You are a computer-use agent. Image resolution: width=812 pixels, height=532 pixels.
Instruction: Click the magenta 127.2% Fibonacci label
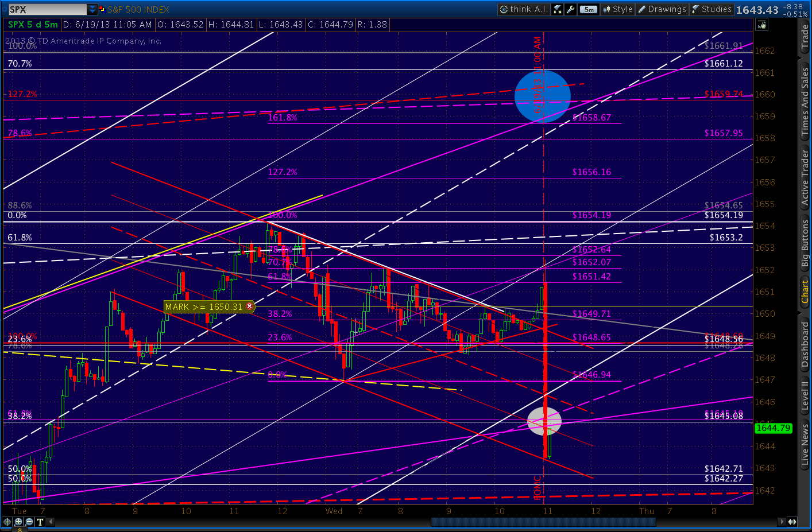point(283,172)
